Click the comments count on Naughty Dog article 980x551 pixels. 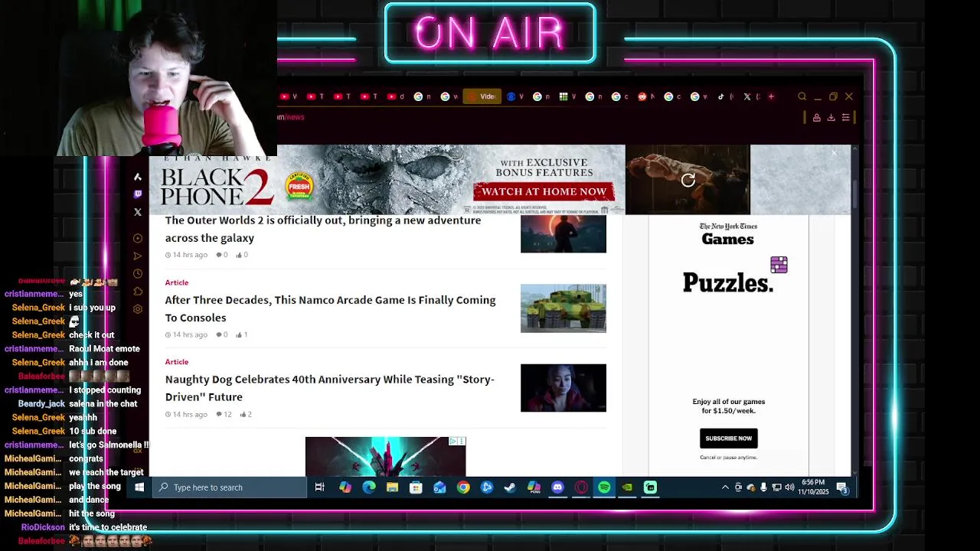click(224, 414)
